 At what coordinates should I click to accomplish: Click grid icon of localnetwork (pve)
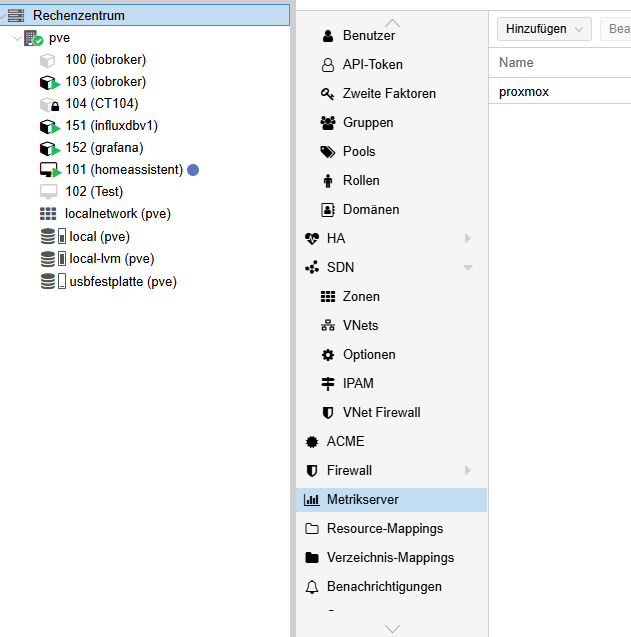48,214
